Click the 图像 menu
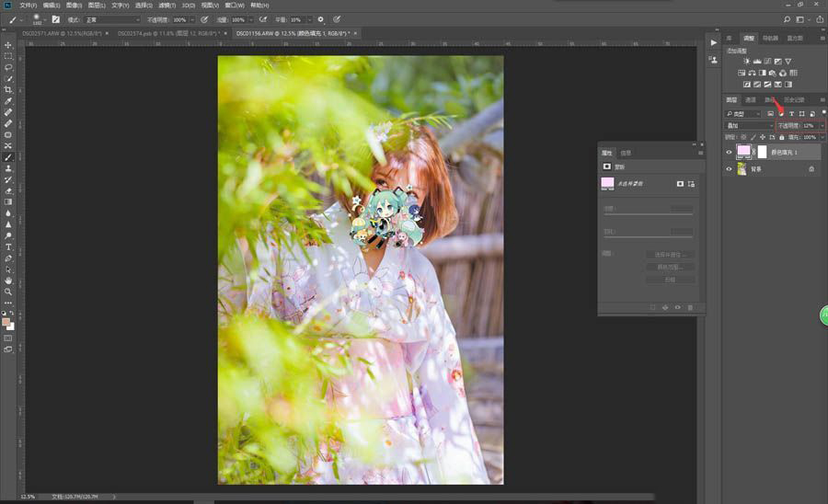 74,6
